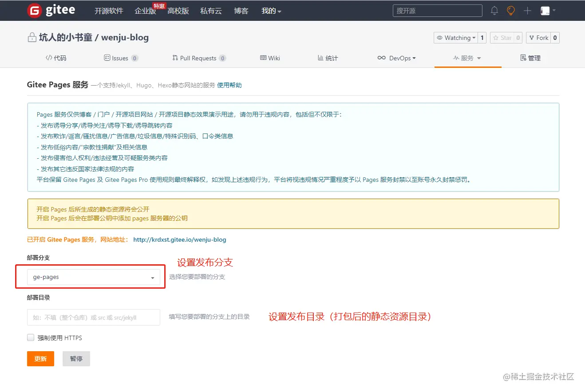
Task: Open the plus create menu
Action: point(527,11)
